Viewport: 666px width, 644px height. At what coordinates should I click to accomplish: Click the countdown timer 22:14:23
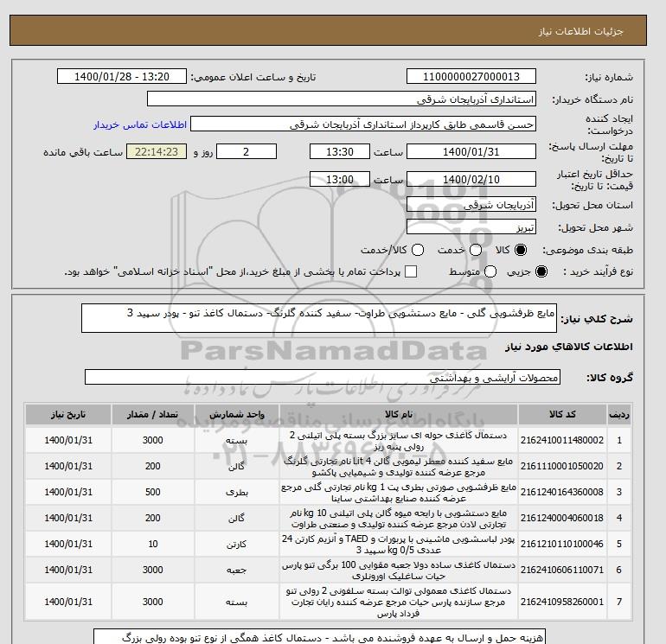pyautogui.click(x=157, y=151)
